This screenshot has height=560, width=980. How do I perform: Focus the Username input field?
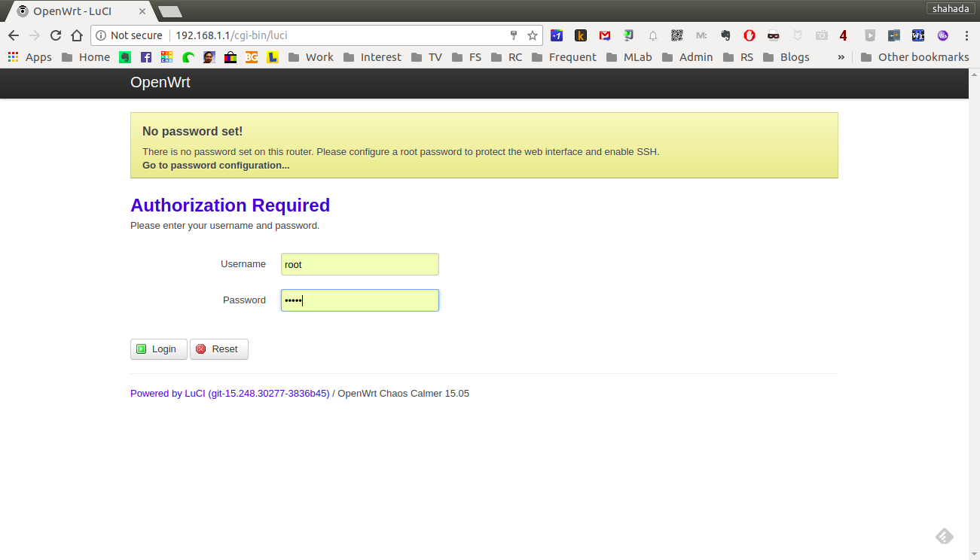point(360,264)
